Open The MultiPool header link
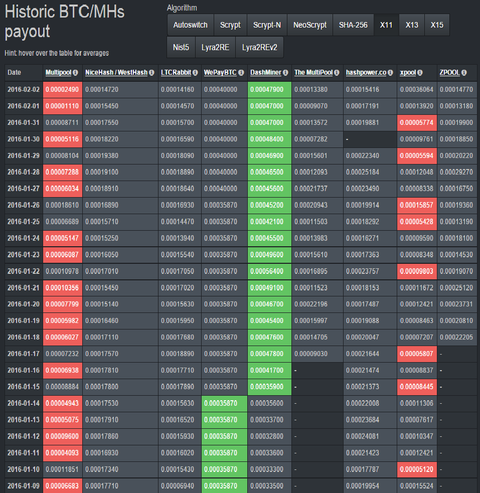This screenshot has height=493, width=480. pos(313,73)
